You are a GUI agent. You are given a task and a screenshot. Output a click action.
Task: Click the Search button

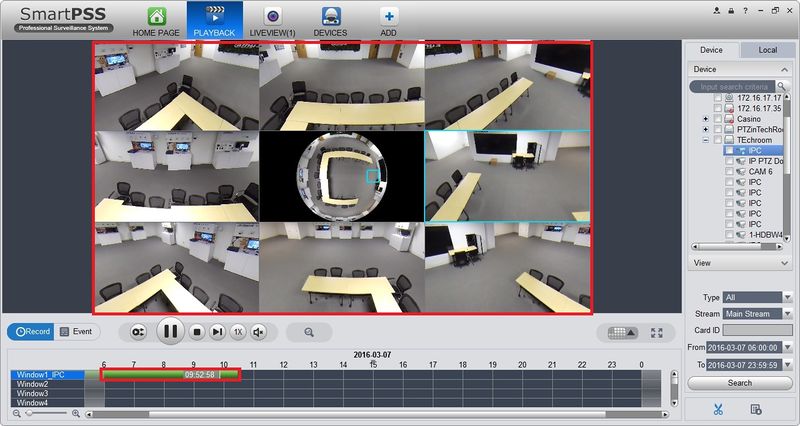[x=740, y=383]
